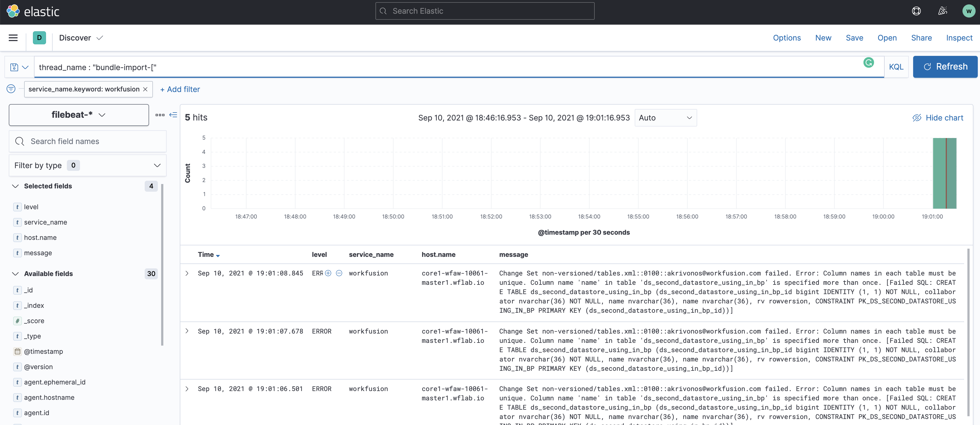Collapse the Selected fields section
Image resolution: width=980 pixels, height=425 pixels.
tap(15, 186)
